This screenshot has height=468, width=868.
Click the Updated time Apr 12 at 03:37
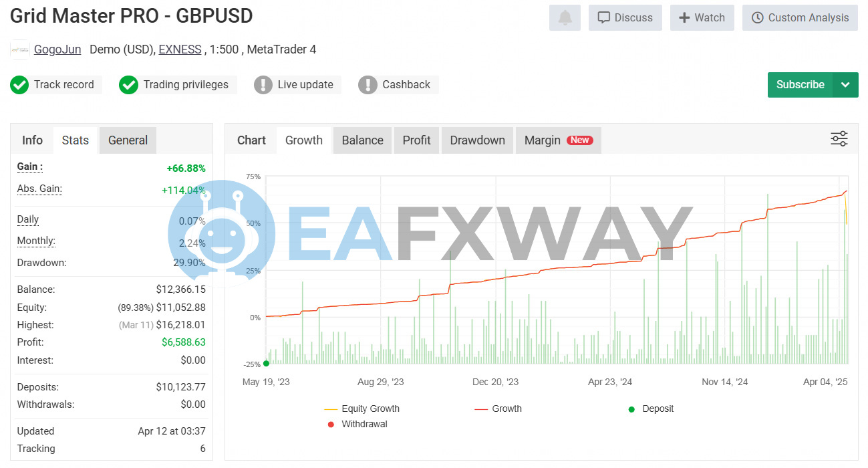click(172, 431)
